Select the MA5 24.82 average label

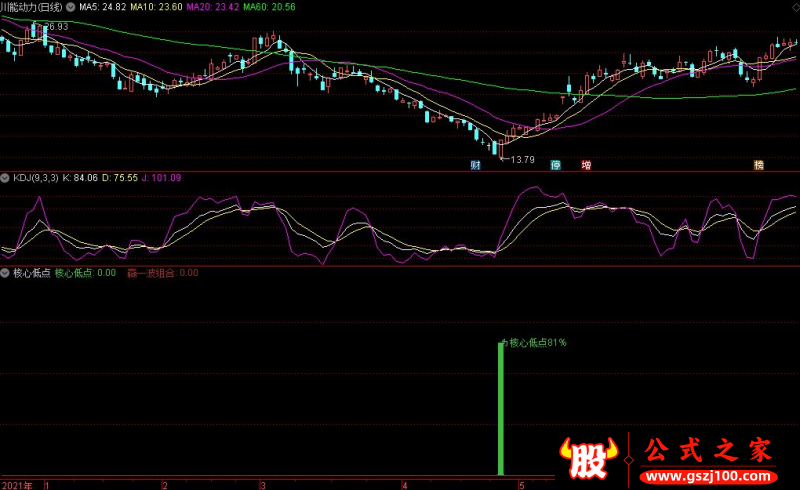pyautogui.click(x=103, y=7)
